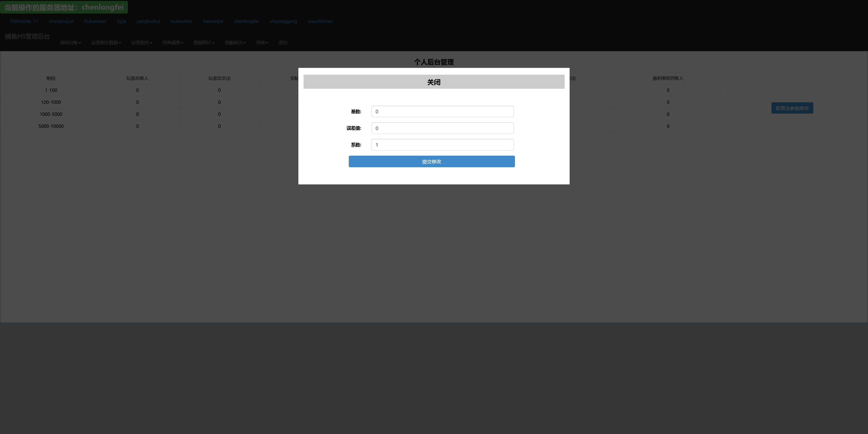Screen dimensions: 868x434
Task: Click the 基数 input field
Action: coord(442,112)
